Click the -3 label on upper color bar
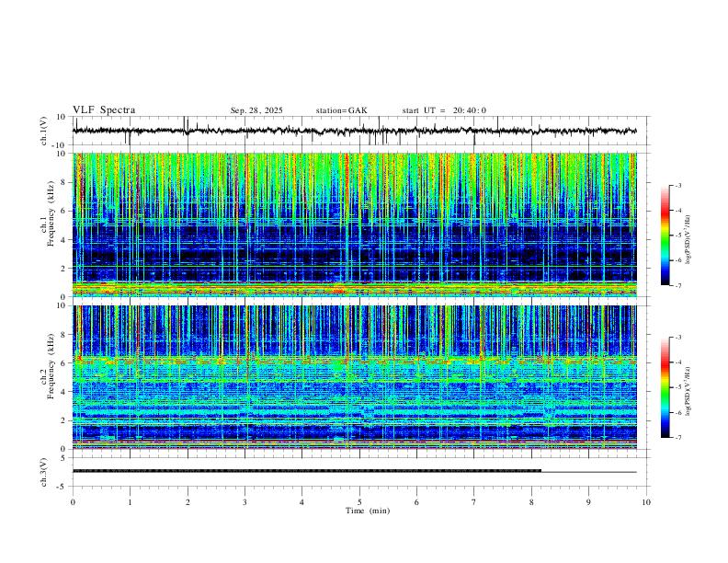 (678, 185)
